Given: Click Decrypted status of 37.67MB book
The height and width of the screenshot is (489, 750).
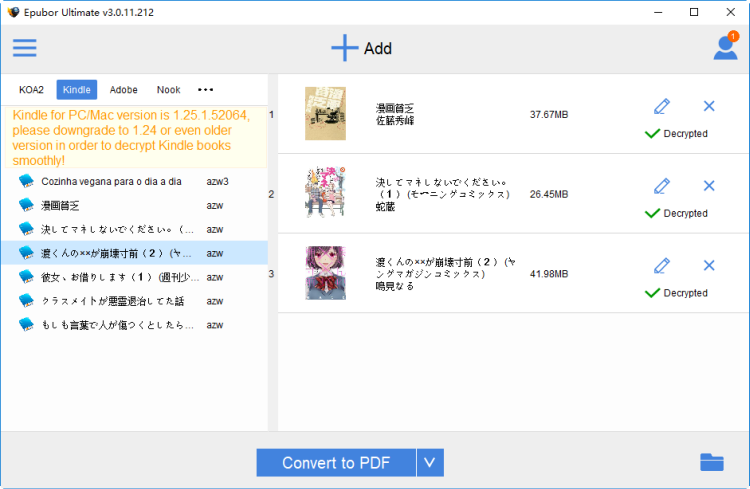Looking at the screenshot, I should tap(676, 133).
